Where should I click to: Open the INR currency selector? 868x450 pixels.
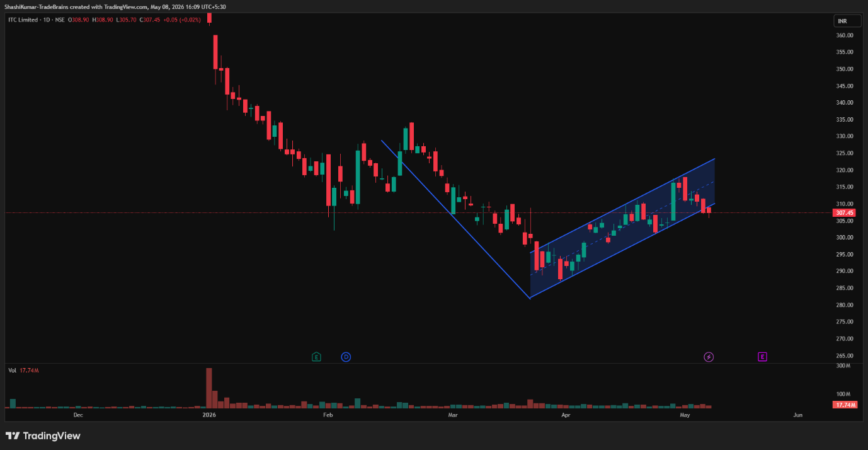coord(842,21)
